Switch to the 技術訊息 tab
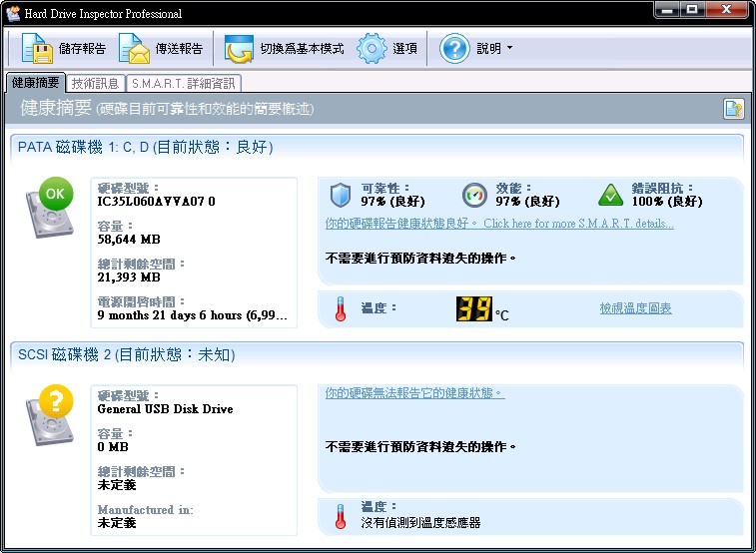 [x=95, y=83]
